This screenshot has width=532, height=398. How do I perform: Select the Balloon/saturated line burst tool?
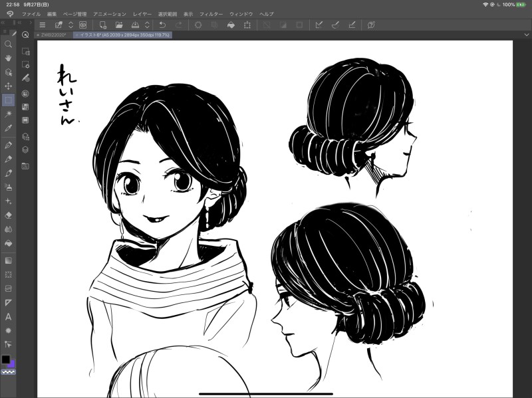click(x=8, y=330)
